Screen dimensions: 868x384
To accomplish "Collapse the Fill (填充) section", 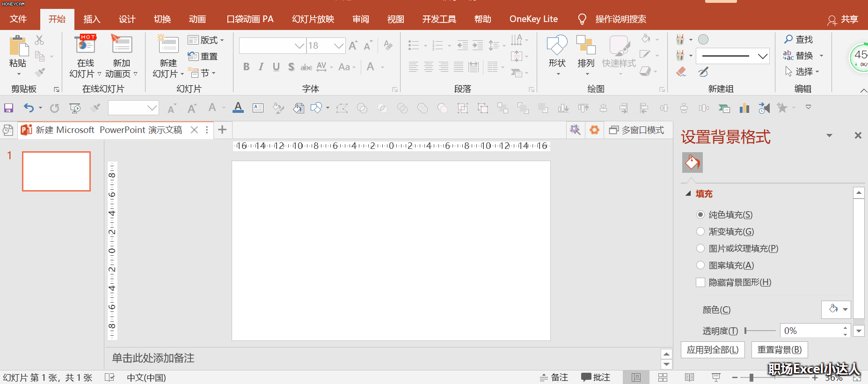I will (688, 193).
